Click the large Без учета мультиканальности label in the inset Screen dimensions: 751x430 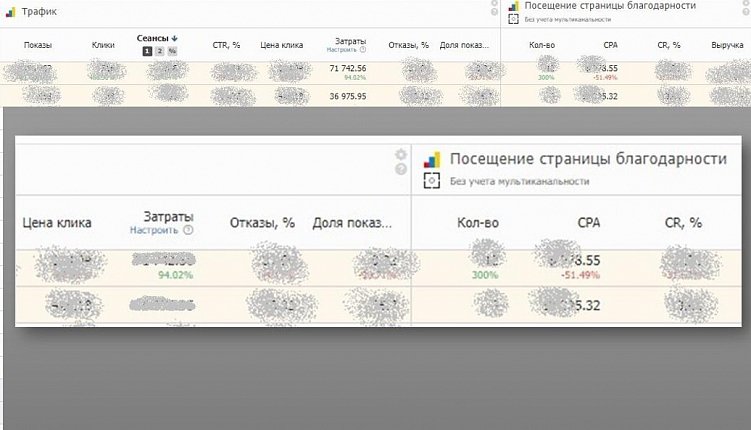click(x=520, y=181)
